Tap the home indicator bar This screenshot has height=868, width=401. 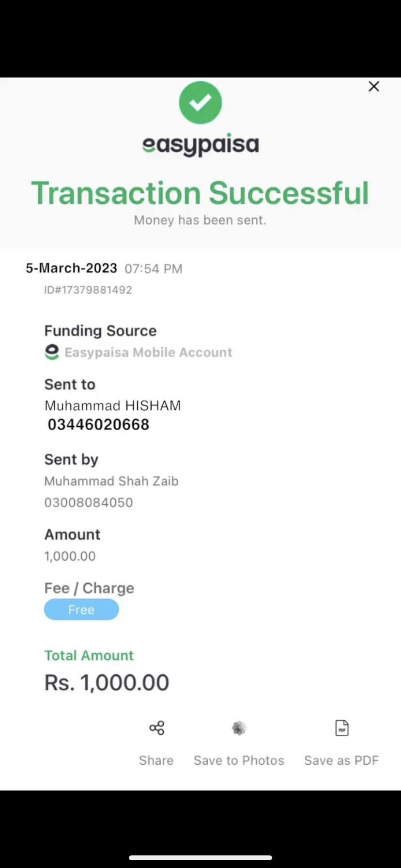(200, 857)
